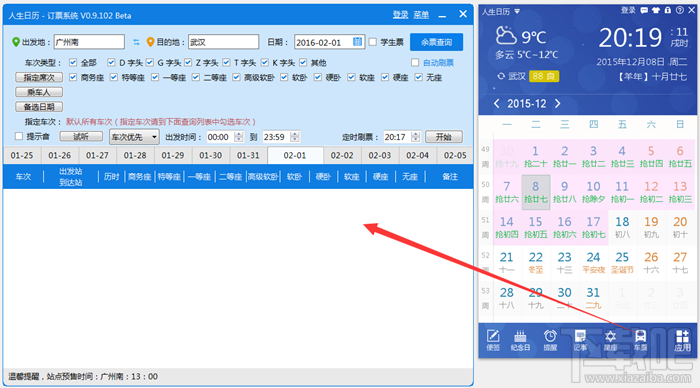The image size is (700, 388).
Task: Select the 01-28 date tab
Action: click(135, 155)
